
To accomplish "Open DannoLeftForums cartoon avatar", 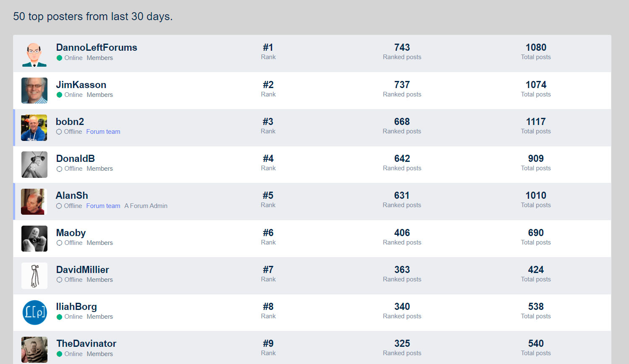I will (x=34, y=54).
